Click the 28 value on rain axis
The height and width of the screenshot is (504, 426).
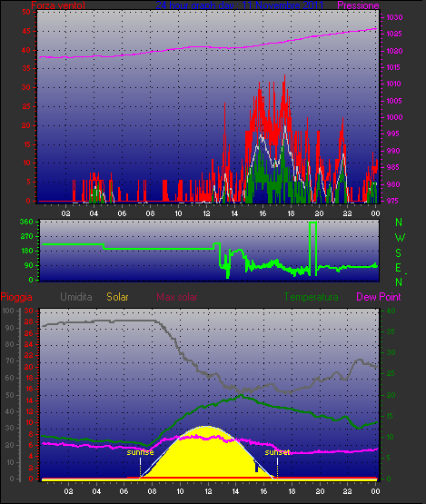pos(29,322)
